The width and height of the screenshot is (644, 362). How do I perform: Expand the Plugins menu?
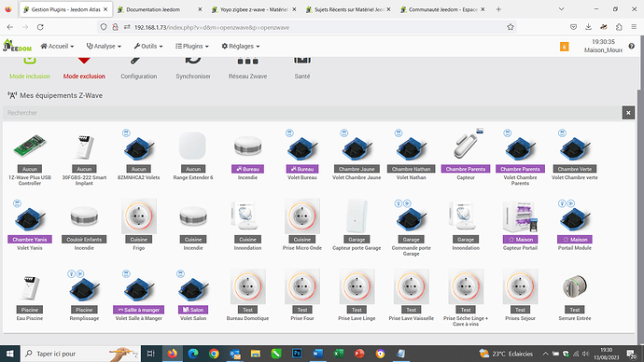coord(192,47)
